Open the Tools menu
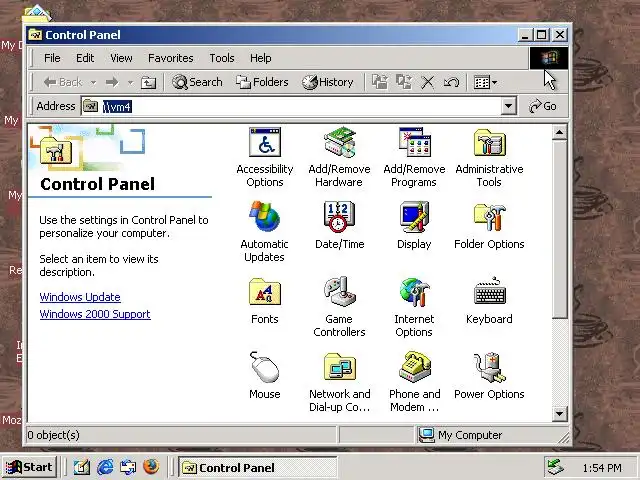The image size is (640, 480). click(x=222, y=58)
